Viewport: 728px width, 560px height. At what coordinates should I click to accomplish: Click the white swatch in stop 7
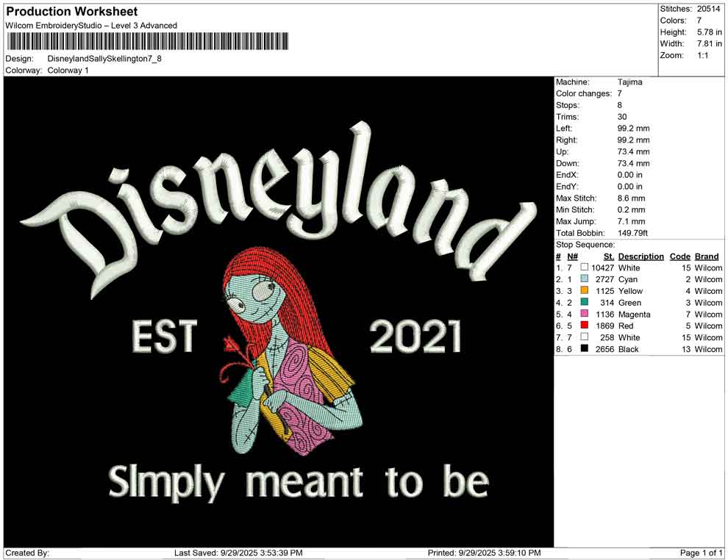pos(584,337)
